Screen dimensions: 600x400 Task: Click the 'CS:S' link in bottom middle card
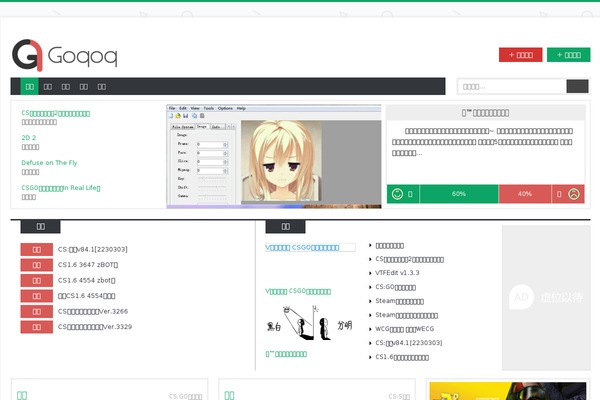coord(399,397)
